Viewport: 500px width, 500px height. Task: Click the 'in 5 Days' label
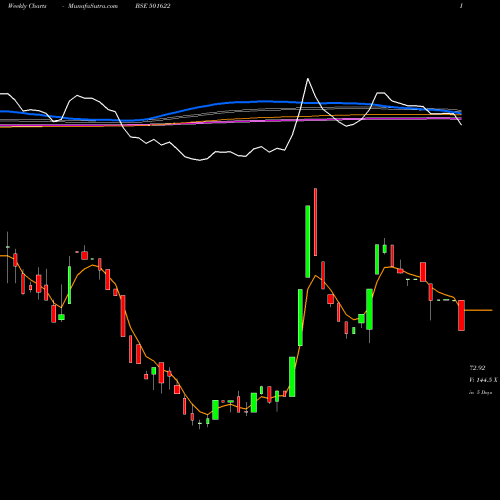coord(481,393)
